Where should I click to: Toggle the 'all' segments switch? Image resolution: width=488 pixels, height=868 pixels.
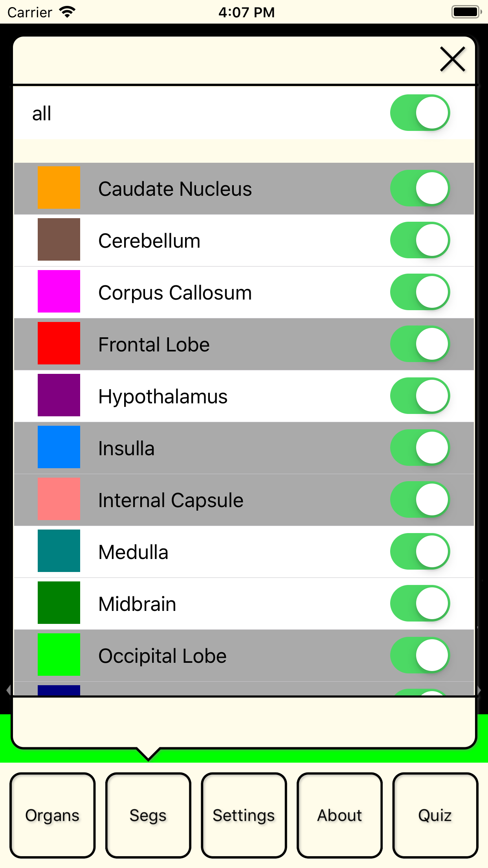coord(420,113)
